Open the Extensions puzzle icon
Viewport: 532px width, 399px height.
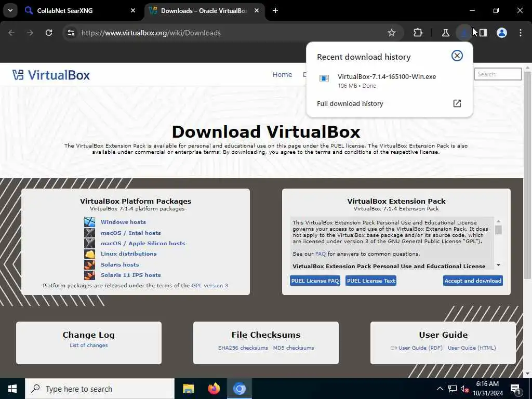click(418, 33)
